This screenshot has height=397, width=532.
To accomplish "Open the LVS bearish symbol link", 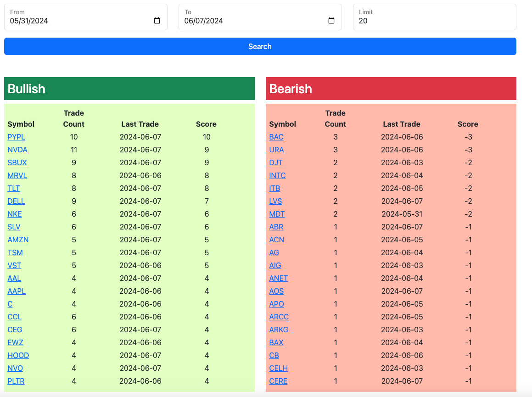I will 275,201.
